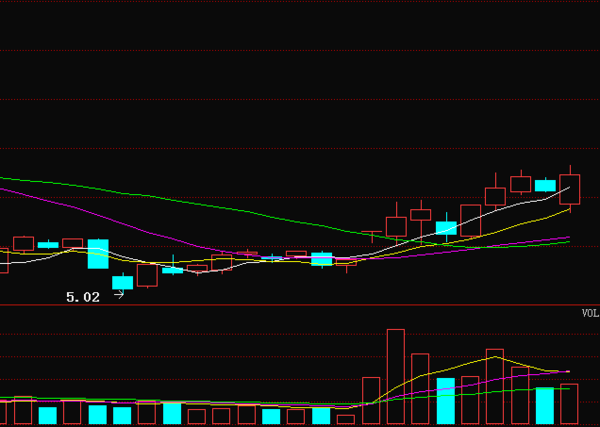Select the tallest red volume bar

396,376
